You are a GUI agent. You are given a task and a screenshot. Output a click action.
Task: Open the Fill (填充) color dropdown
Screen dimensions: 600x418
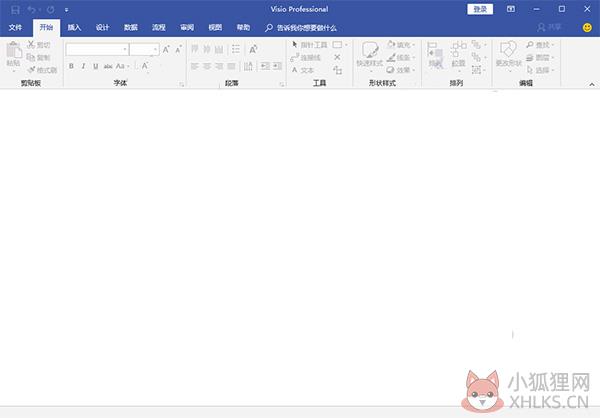click(x=401, y=45)
